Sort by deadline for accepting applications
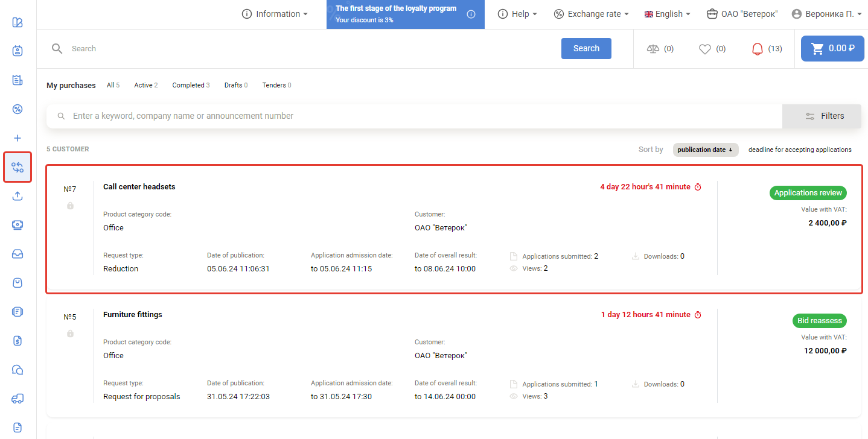 click(800, 150)
